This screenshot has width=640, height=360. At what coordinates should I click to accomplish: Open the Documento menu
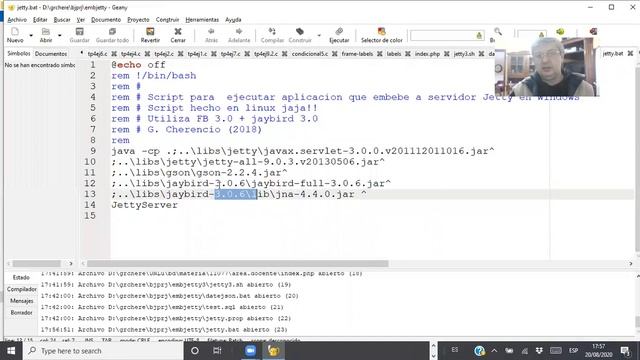click(106, 20)
